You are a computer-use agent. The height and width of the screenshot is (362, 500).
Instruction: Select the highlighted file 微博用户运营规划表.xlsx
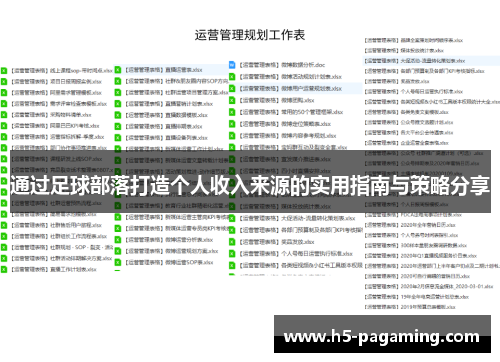295,88
